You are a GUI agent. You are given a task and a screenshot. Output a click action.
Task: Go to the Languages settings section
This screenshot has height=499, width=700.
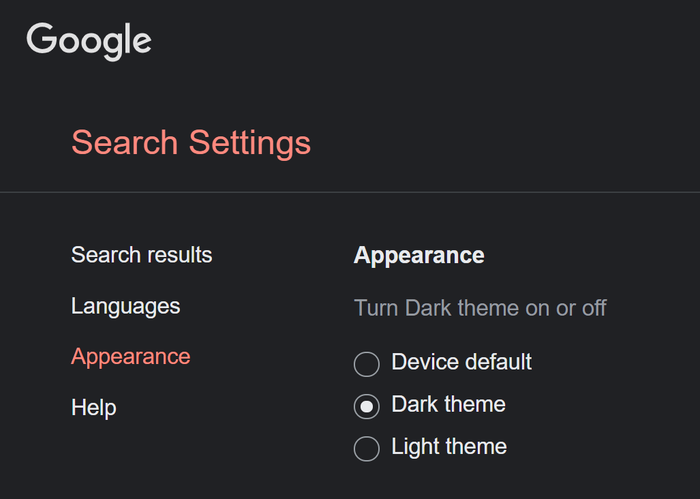pyautogui.click(x=125, y=306)
